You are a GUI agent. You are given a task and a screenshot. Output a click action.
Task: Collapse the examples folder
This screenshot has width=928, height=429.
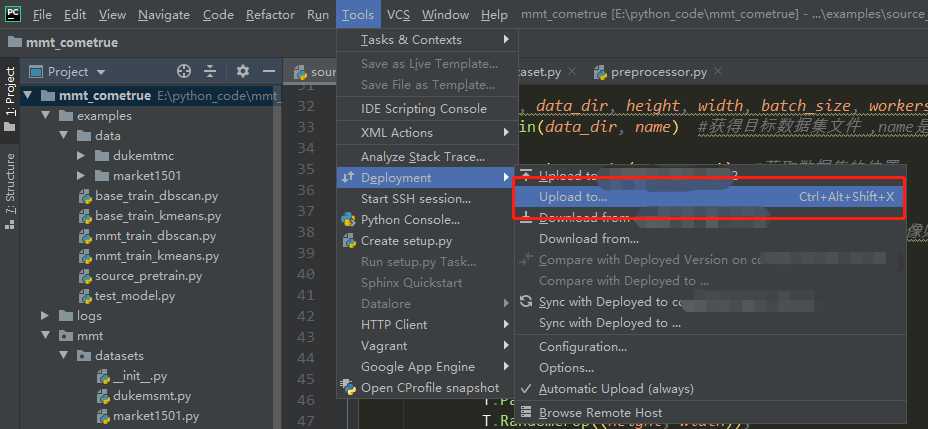(45, 116)
